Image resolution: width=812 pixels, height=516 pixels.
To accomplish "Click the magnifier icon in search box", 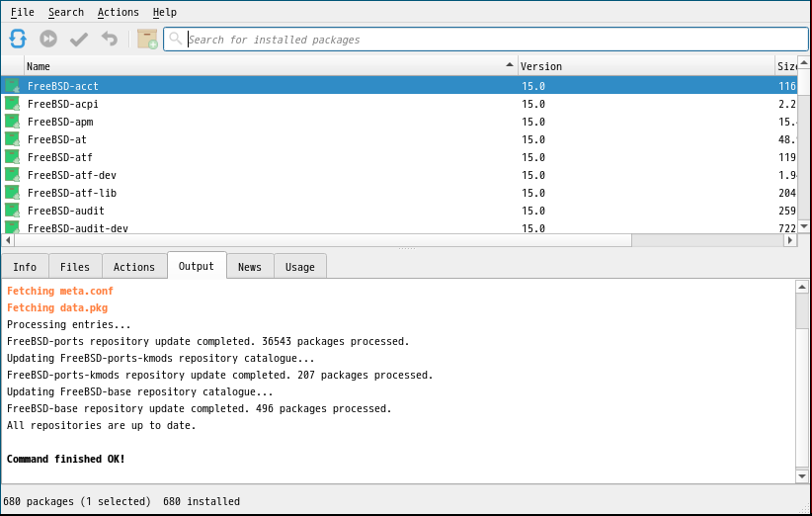I will click(x=176, y=39).
